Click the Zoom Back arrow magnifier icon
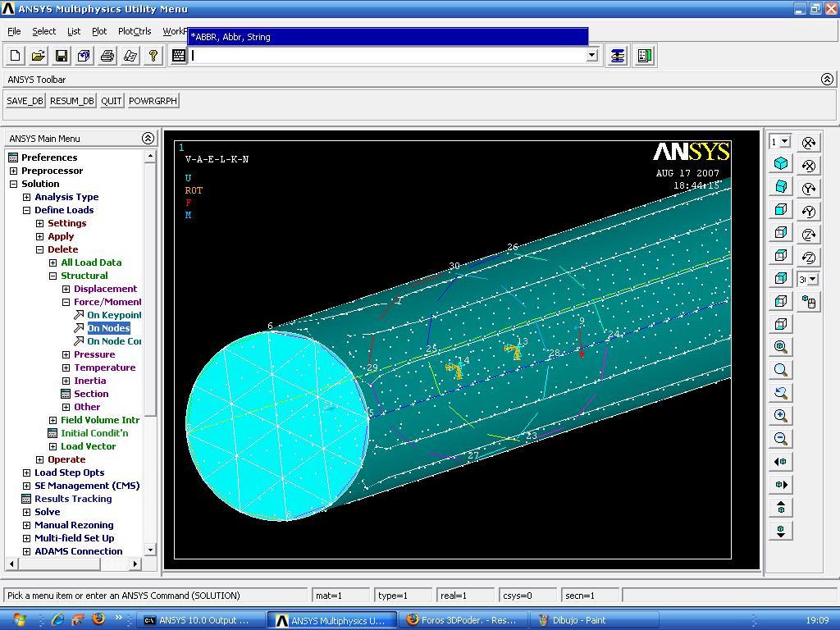This screenshot has height=630, width=840. (x=781, y=393)
